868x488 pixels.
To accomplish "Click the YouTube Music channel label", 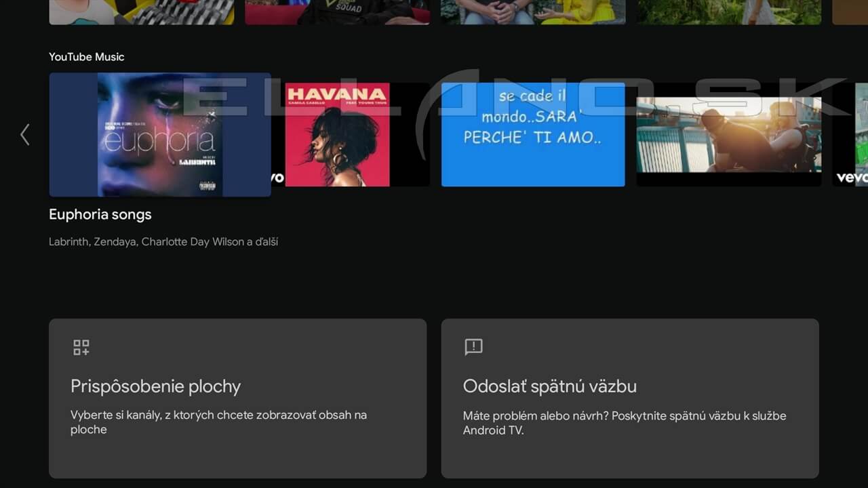I will (x=87, y=57).
